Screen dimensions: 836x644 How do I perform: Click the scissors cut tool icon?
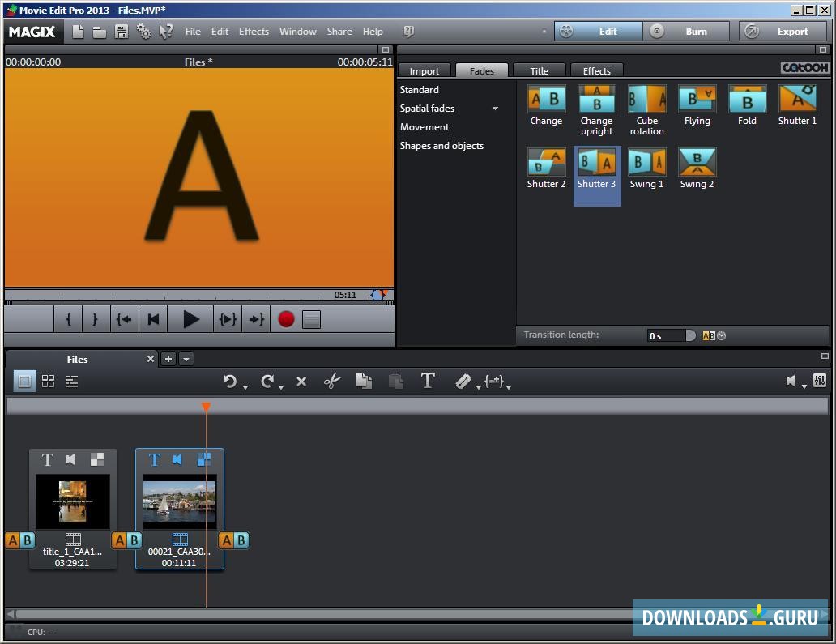[332, 381]
